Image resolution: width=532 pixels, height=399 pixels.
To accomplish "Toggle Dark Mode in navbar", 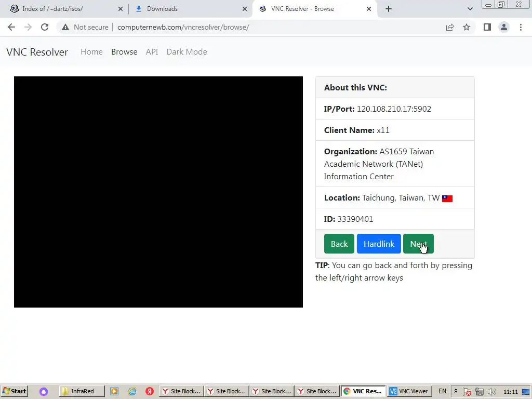I will pos(187,52).
